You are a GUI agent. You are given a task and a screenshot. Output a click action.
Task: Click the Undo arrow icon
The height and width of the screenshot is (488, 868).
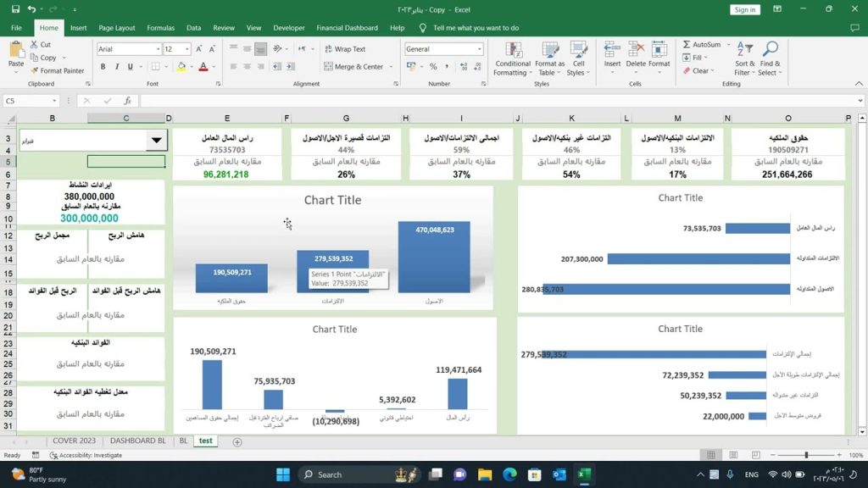[x=31, y=9]
